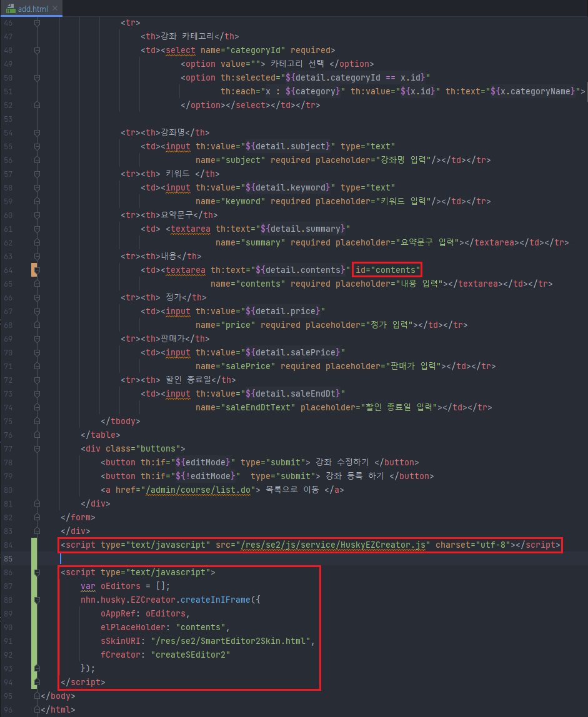Screen dimensions: 588x717
Task: Click the green change marker at line 84
Action: tap(34, 545)
